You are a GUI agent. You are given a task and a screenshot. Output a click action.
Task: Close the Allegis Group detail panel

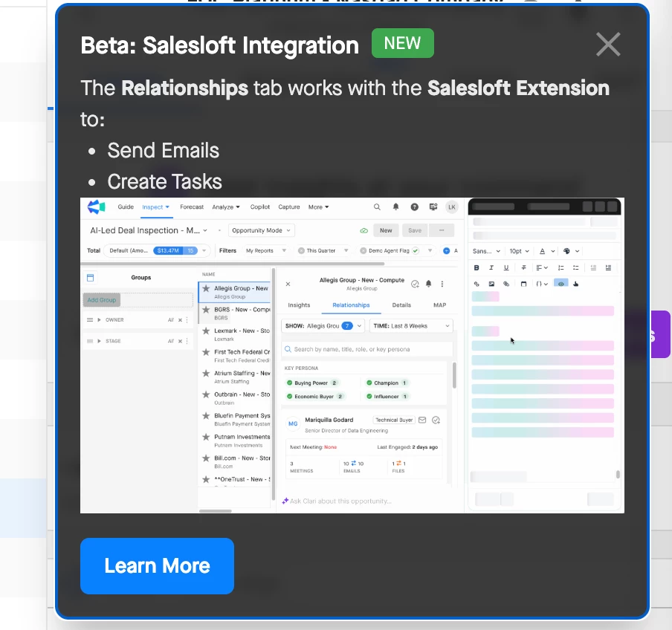click(x=288, y=284)
